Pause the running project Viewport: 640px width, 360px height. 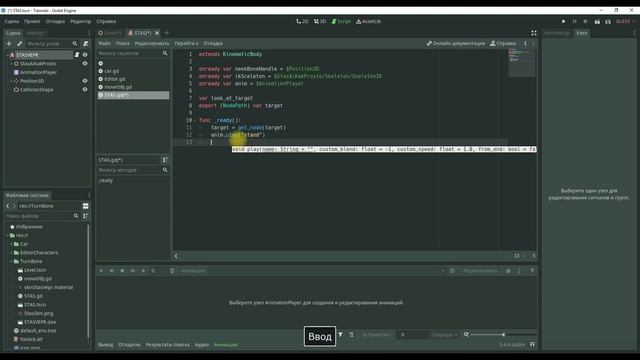click(574, 21)
